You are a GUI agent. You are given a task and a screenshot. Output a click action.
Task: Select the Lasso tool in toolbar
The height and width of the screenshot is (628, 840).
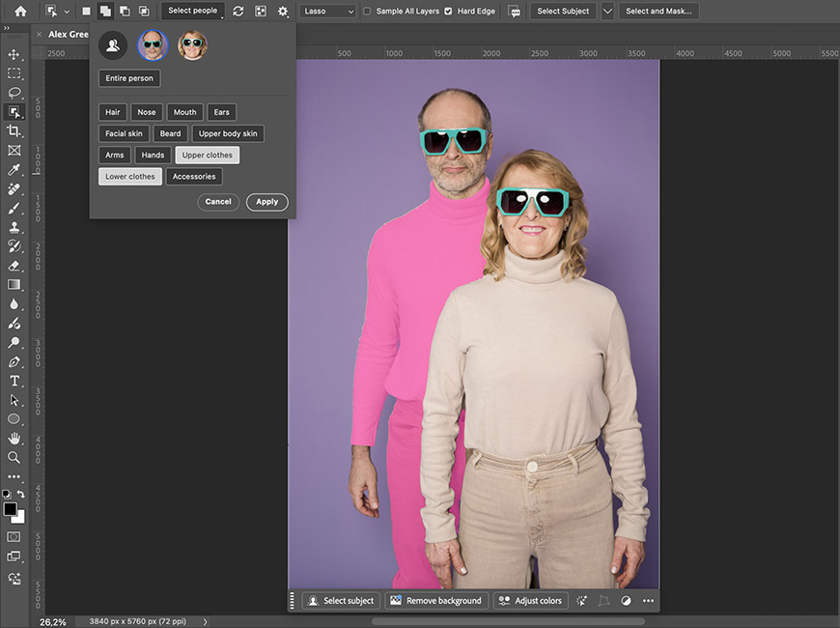(x=14, y=93)
